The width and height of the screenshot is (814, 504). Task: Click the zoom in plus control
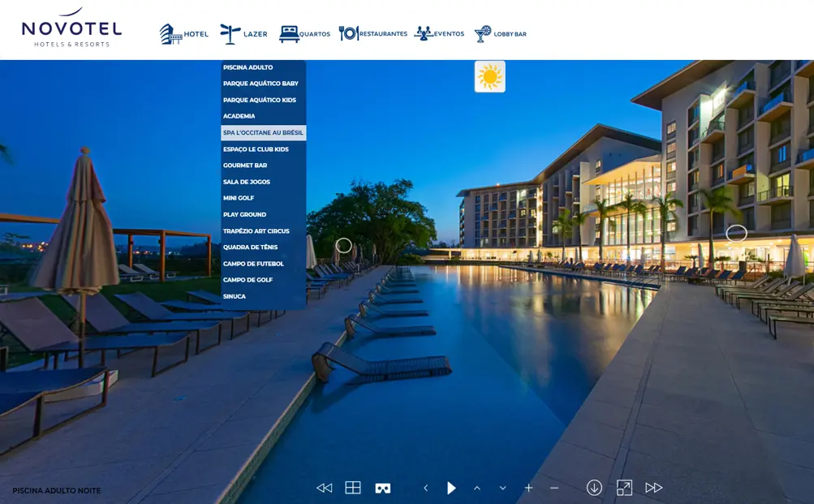(528, 487)
